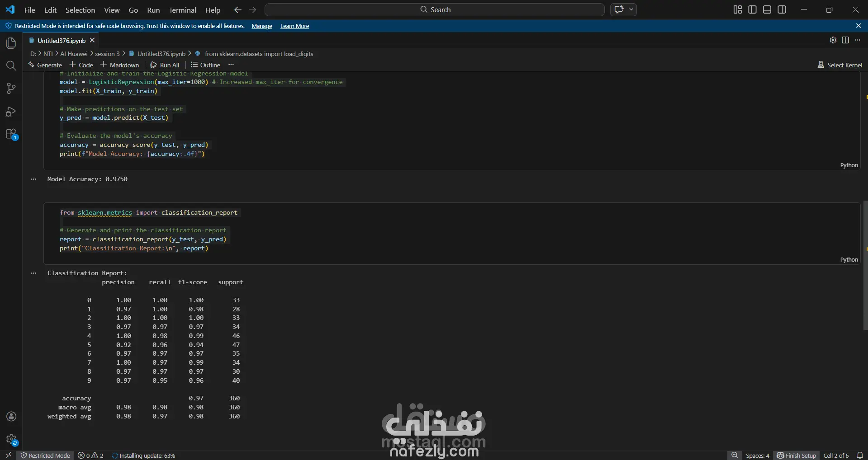Open notebook toolbar overflow ellipsis
868x460 pixels.
tap(231, 65)
